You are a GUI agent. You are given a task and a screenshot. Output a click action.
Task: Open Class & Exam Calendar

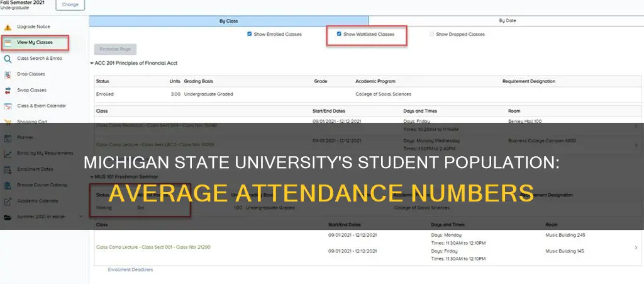pyautogui.click(x=42, y=106)
